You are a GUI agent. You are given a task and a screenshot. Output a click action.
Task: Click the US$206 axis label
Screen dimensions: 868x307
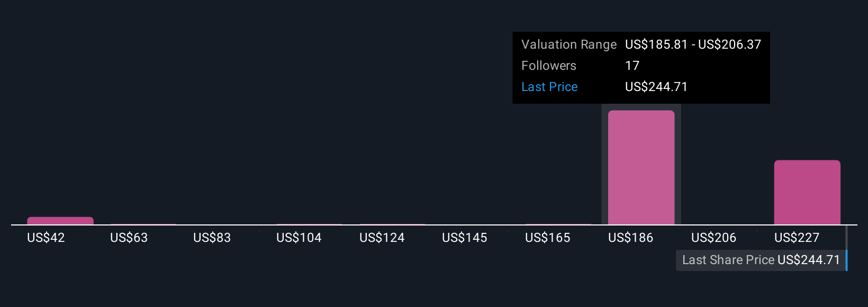coord(714,238)
